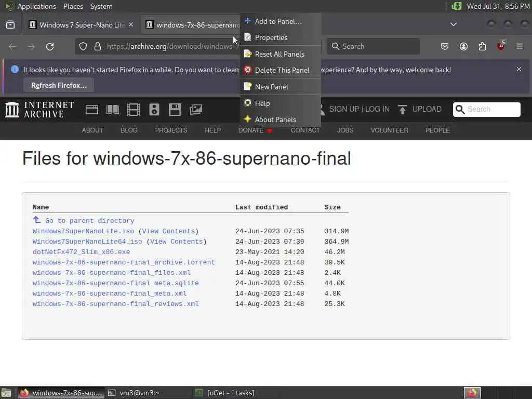View Contents of Windows7SuperNanoLite.iso
The image size is (532, 399).
point(168,231)
